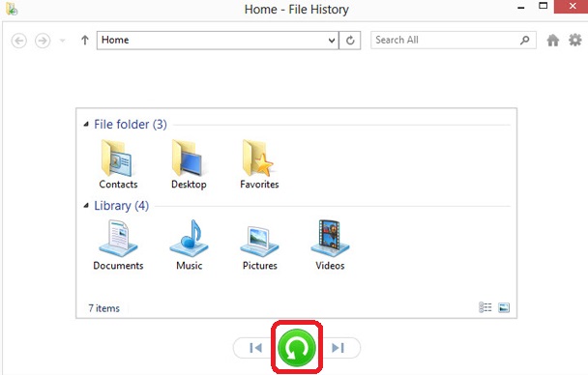Image resolution: width=588 pixels, height=375 pixels.
Task: Click the 7 items status text
Action: 103,308
